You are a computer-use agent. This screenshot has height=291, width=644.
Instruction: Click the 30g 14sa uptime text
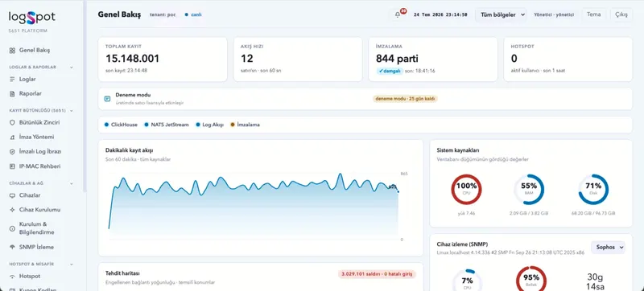(x=596, y=281)
